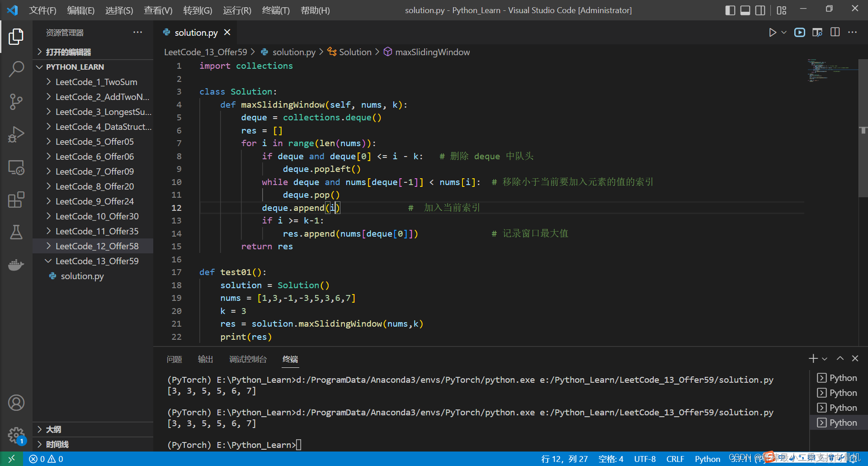Click maxSlidingWindow breadcrumb
This screenshot has width=868, height=466.
[427, 52]
